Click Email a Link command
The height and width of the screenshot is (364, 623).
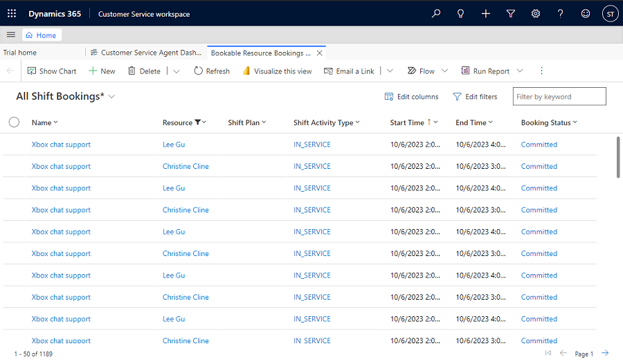[349, 71]
